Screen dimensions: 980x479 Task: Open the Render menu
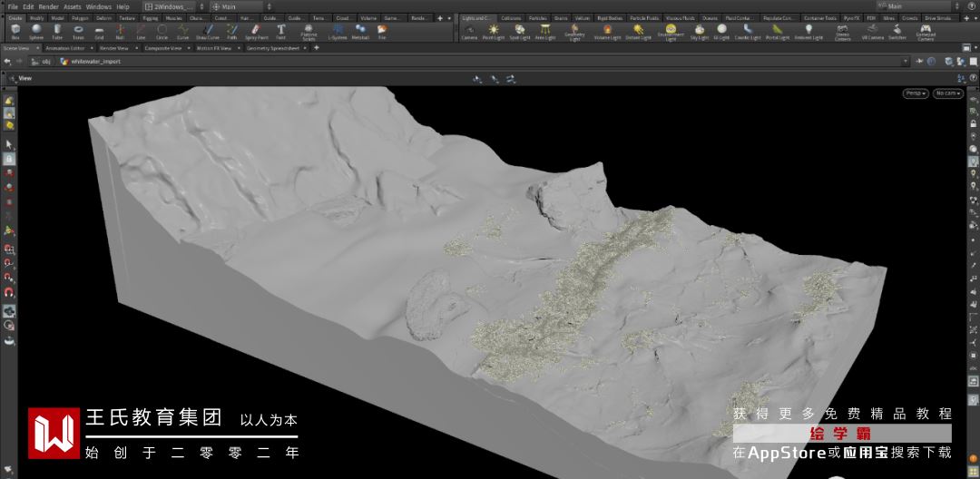tap(48, 6)
